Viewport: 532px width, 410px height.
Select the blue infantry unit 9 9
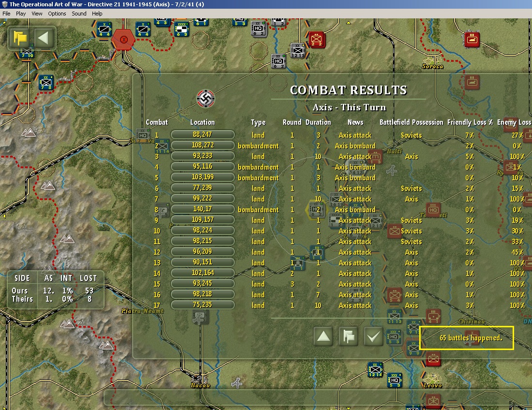point(414,348)
